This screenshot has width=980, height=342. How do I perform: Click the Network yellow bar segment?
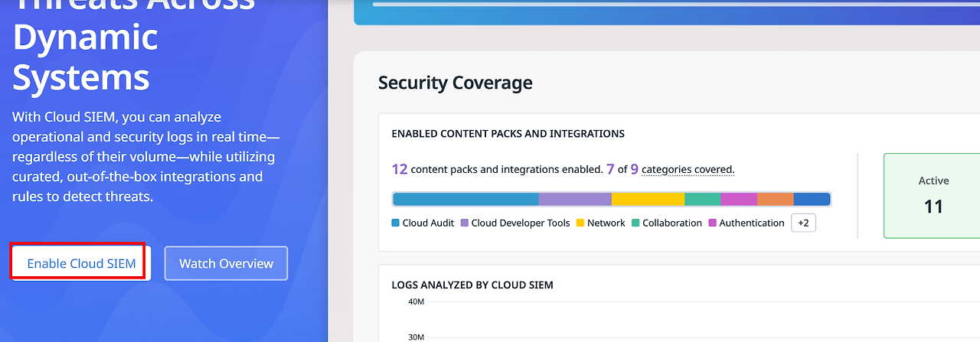[x=648, y=199]
